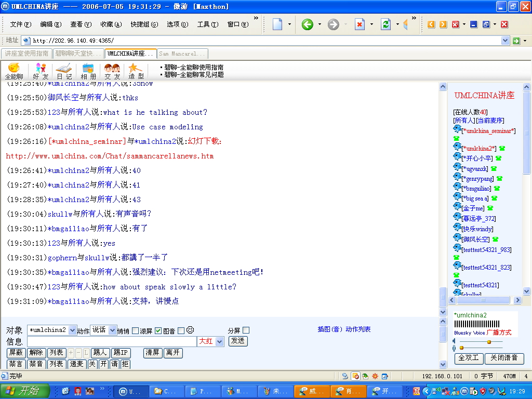Open the 工具 Tools menu
Viewport: 532px width, 399px height.
pos(208,24)
